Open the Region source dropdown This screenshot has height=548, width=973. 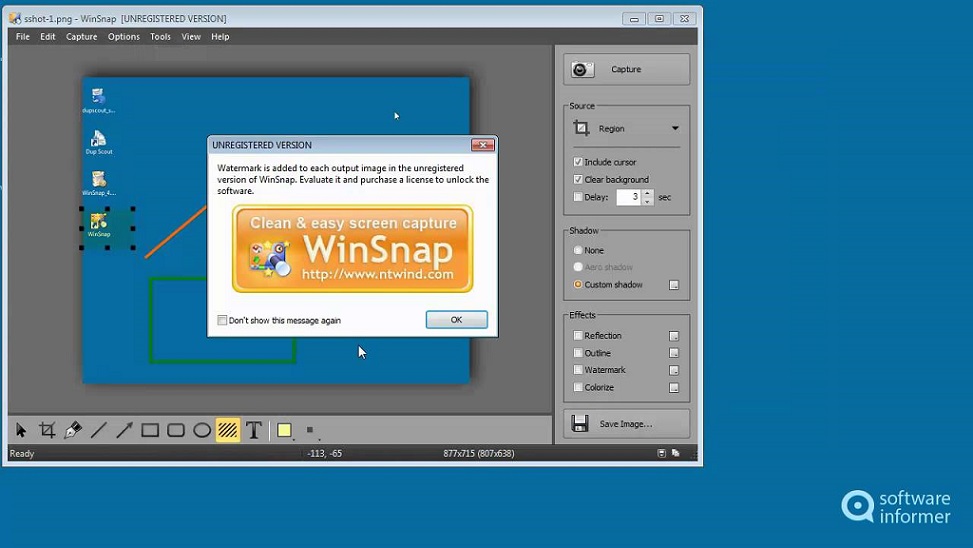coord(626,128)
